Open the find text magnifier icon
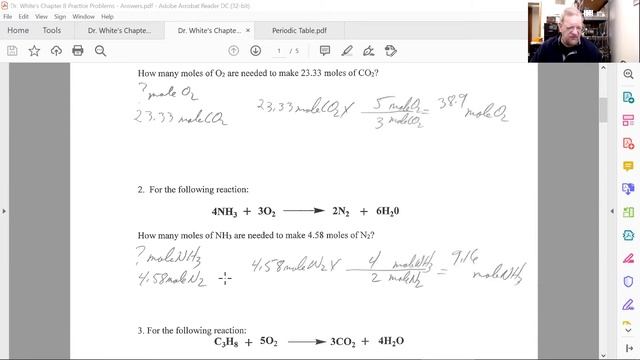The height and width of the screenshot is (360, 640). (x=100, y=51)
